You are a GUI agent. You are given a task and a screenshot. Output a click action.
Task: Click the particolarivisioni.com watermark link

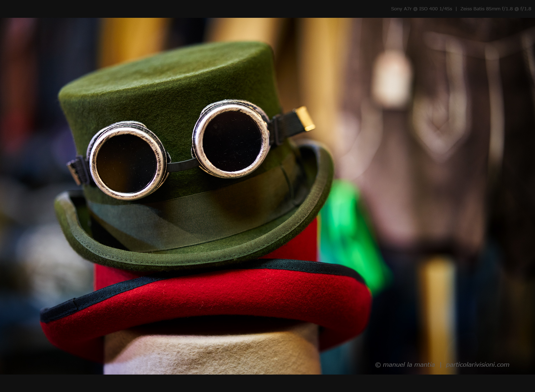click(x=477, y=365)
